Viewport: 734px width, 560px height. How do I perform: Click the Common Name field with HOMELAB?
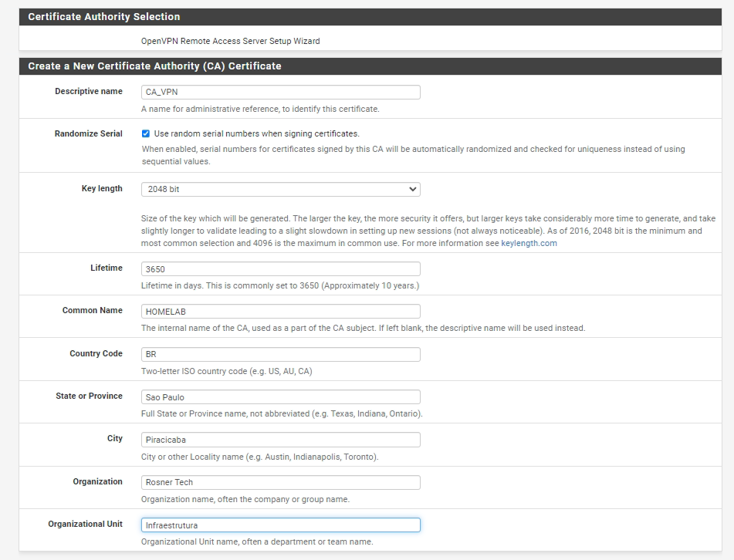pyautogui.click(x=280, y=312)
